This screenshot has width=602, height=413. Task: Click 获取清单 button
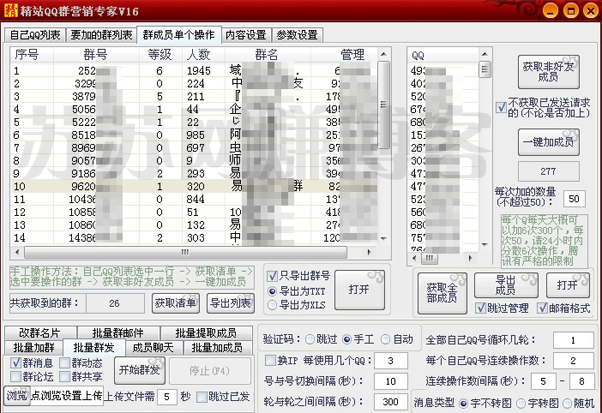pyautogui.click(x=175, y=303)
